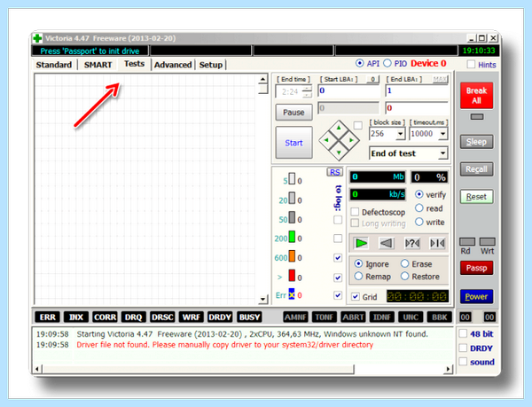
Task: Click the AMNF error indicator
Action: click(x=295, y=317)
